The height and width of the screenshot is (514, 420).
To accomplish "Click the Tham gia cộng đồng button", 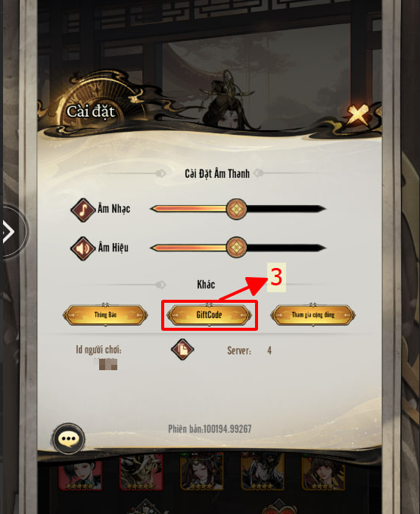I will (x=313, y=315).
